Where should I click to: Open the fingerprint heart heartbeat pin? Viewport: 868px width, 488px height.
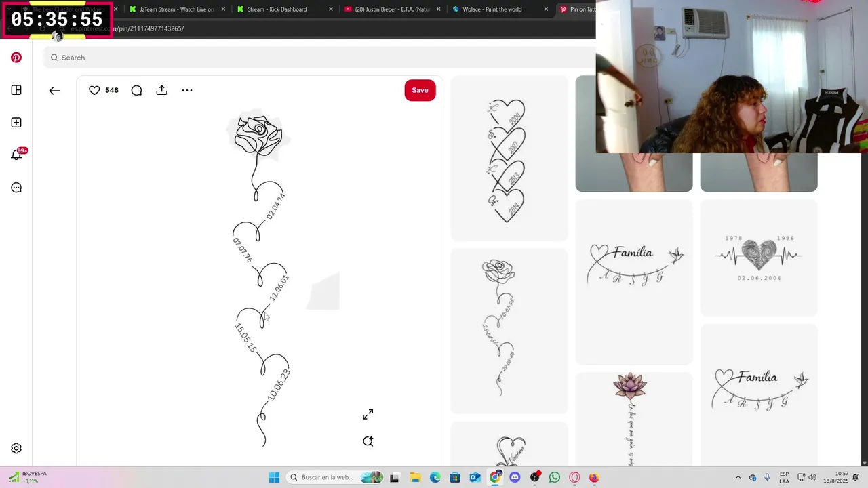(x=759, y=258)
